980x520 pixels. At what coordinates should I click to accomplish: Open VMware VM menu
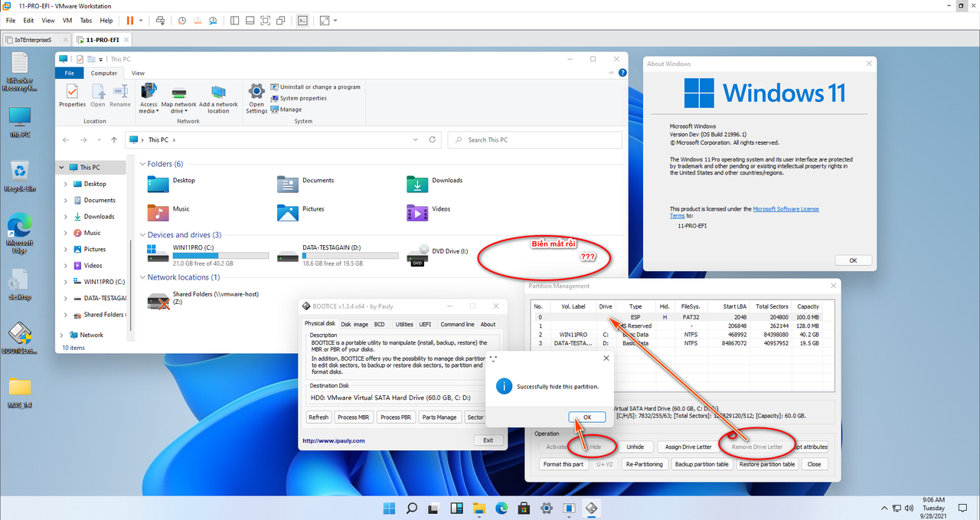click(67, 20)
